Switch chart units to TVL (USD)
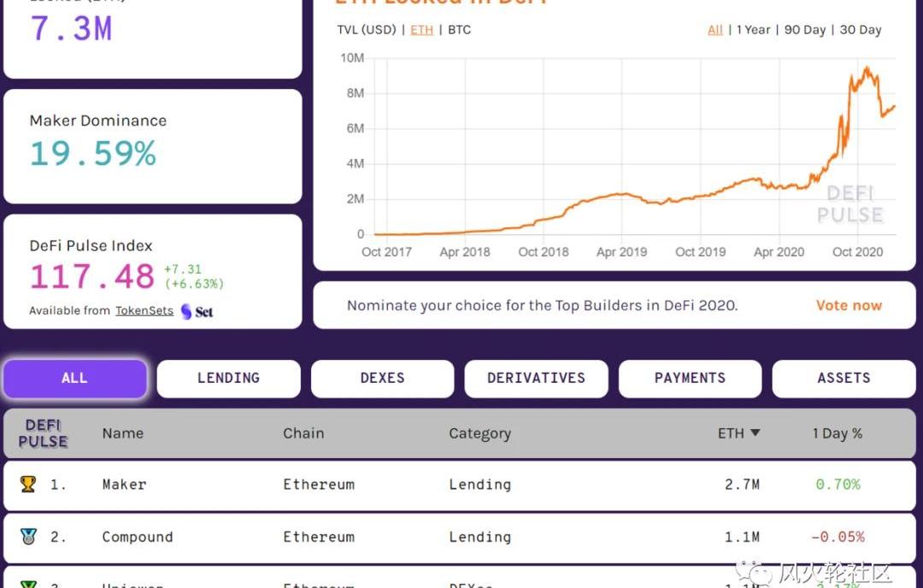The width and height of the screenshot is (923, 588). click(x=367, y=30)
